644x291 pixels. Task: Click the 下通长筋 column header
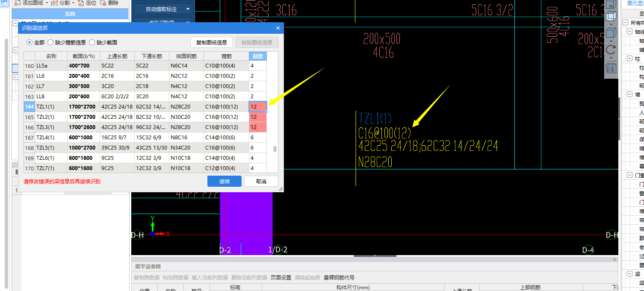pos(152,56)
